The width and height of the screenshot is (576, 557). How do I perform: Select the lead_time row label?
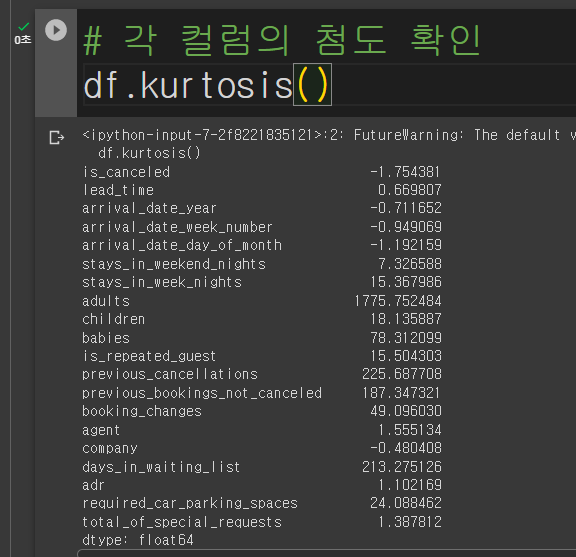[118, 190]
